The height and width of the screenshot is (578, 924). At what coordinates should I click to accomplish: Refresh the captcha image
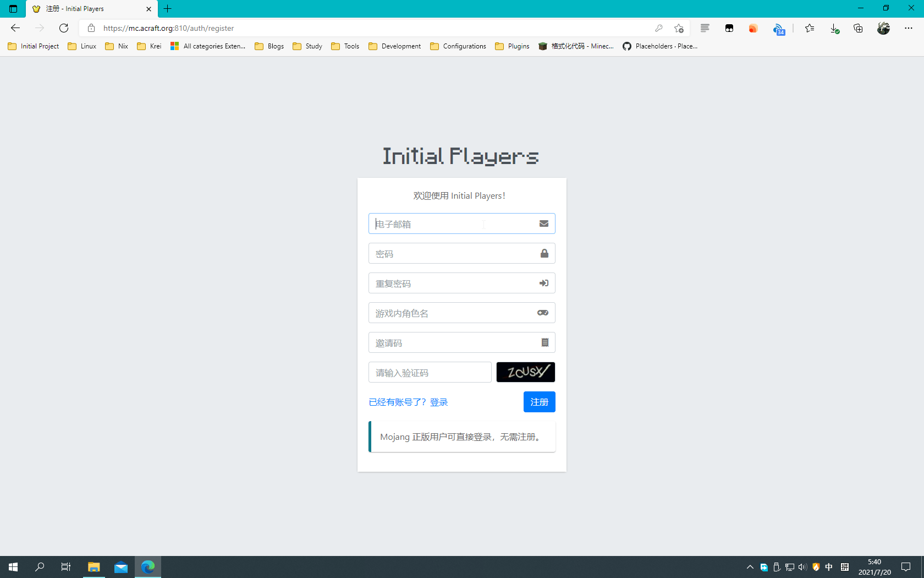tap(525, 372)
